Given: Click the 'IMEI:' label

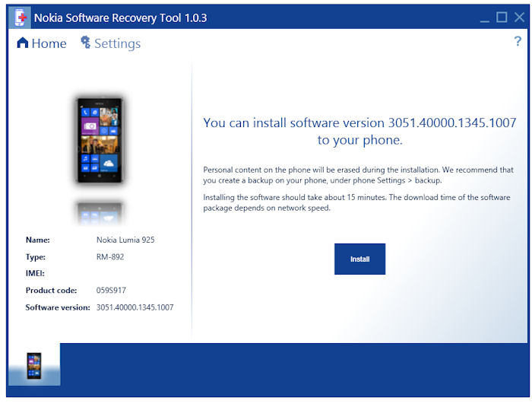Looking at the screenshot, I should pyautogui.click(x=35, y=274).
